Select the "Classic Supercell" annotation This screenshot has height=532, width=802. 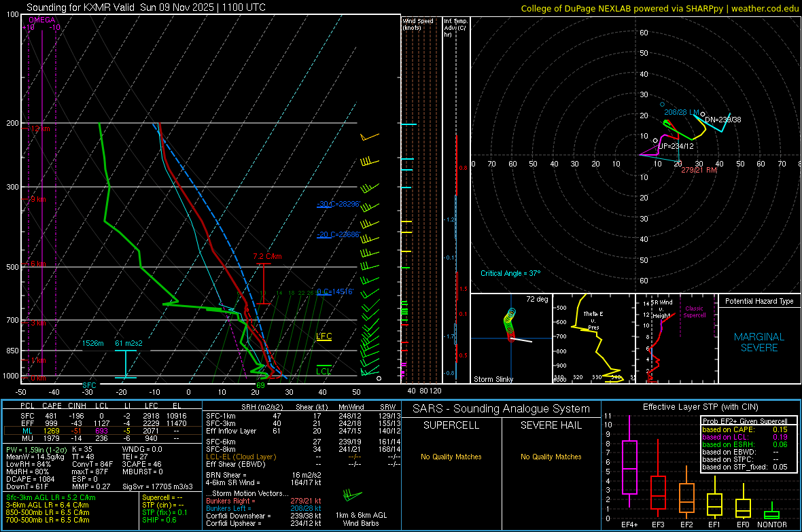[694, 312]
